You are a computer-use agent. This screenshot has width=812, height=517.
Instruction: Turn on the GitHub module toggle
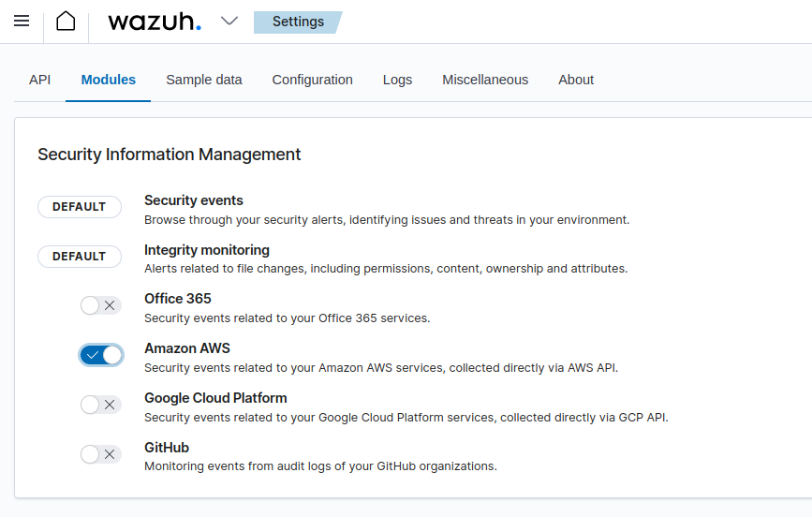(x=101, y=454)
